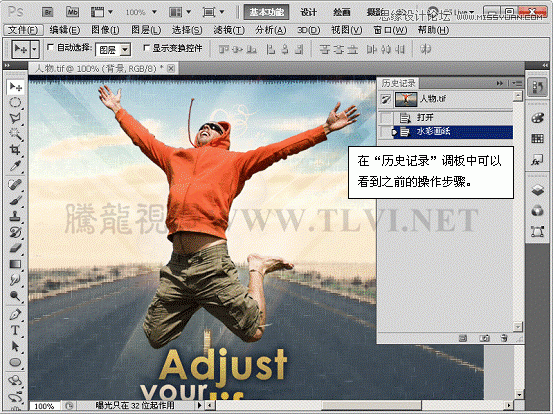Viewport: 553px width, 414px height.
Task: Open the 文件(F) menu
Action: tap(23, 30)
